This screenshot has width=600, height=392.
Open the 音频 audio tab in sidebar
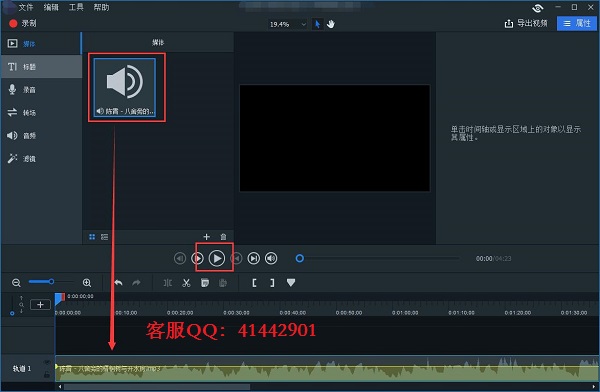[x=41, y=136]
